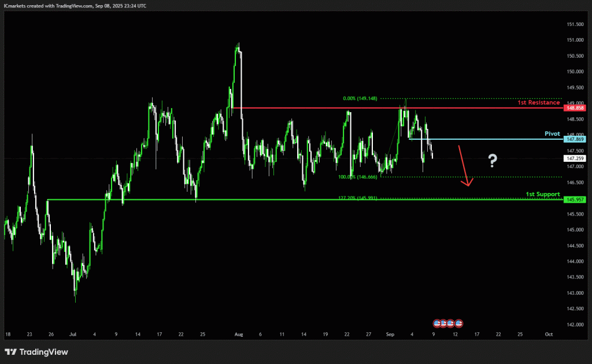Click the leftmost US flag economic event icon

(437, 323)
